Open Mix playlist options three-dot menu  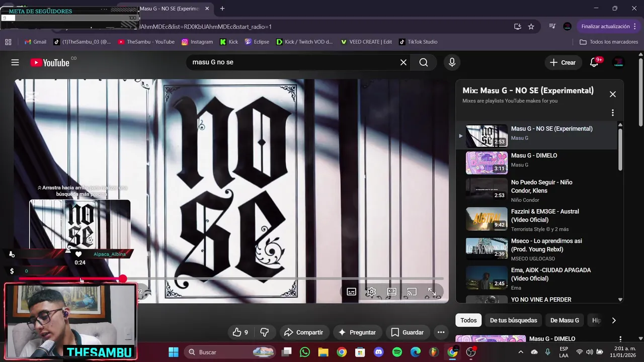tap(613, 113)
